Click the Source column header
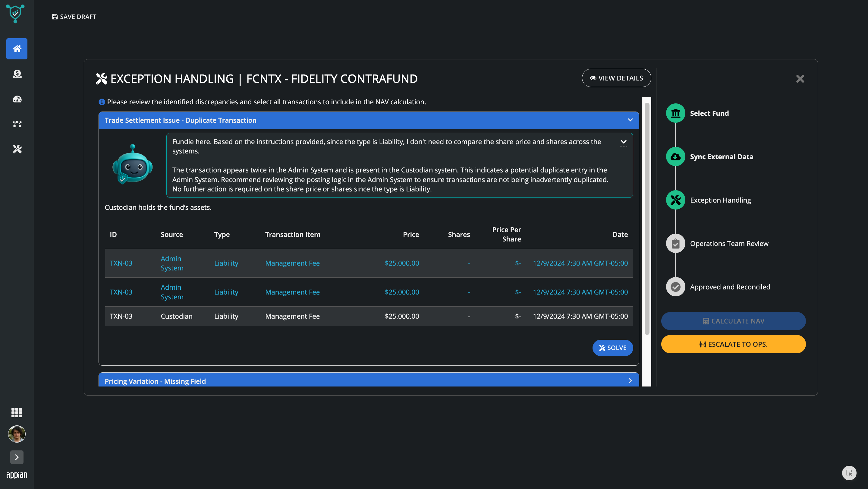Viewport: 868px width, 489px height. [172, 235]
